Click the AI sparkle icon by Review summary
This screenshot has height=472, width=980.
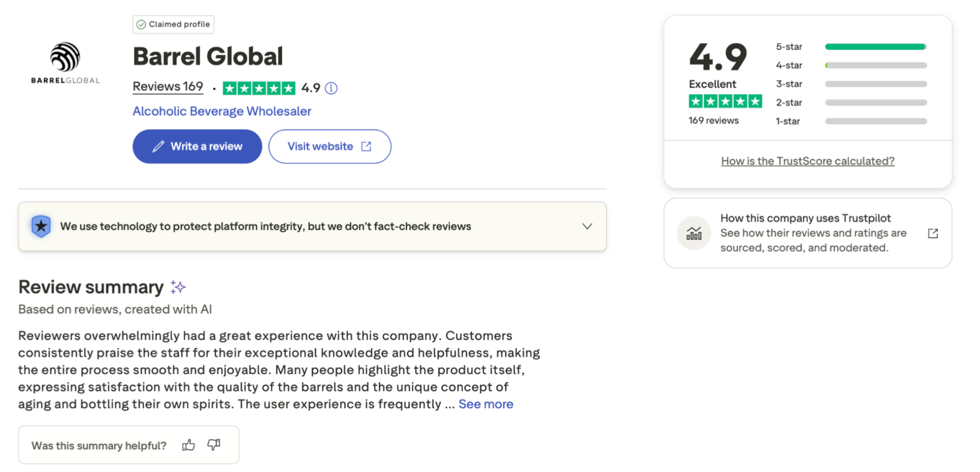tap(178, 287)
